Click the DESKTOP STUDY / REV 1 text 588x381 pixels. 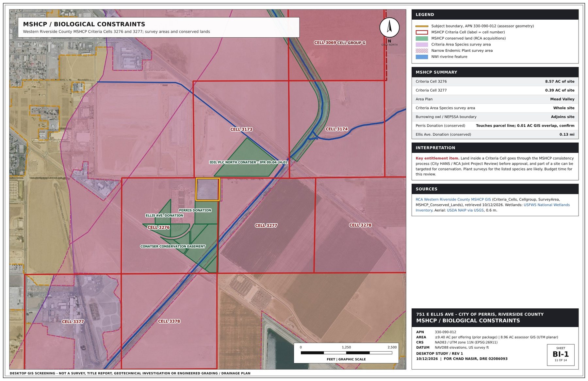pos(439,354)
